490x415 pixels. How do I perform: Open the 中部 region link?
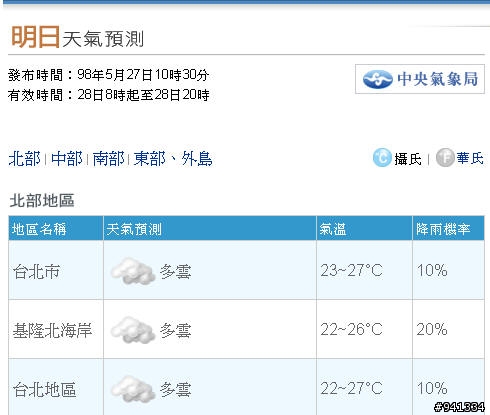67,159
